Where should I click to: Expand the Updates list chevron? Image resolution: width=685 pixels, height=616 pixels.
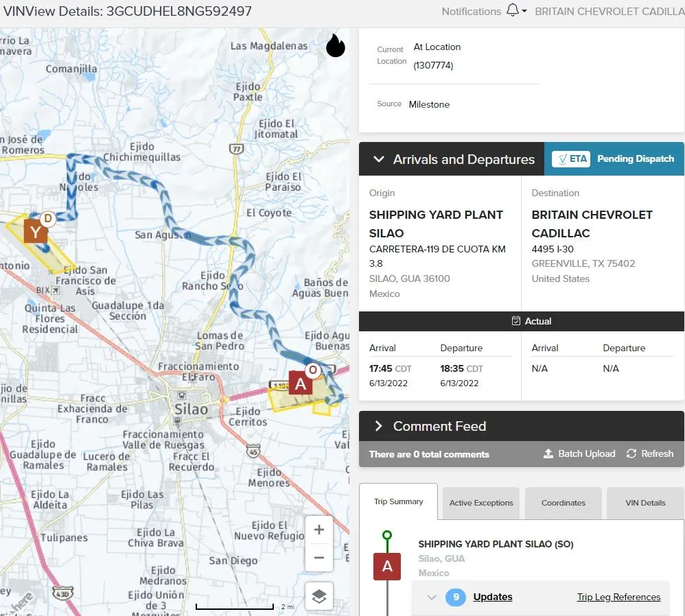(x=432, y=597)
